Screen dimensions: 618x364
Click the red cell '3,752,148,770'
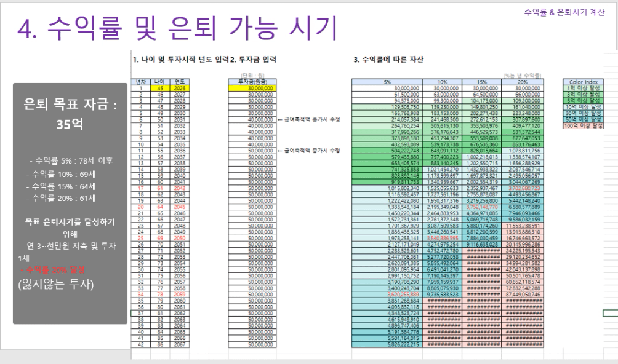tap(481, 207)
